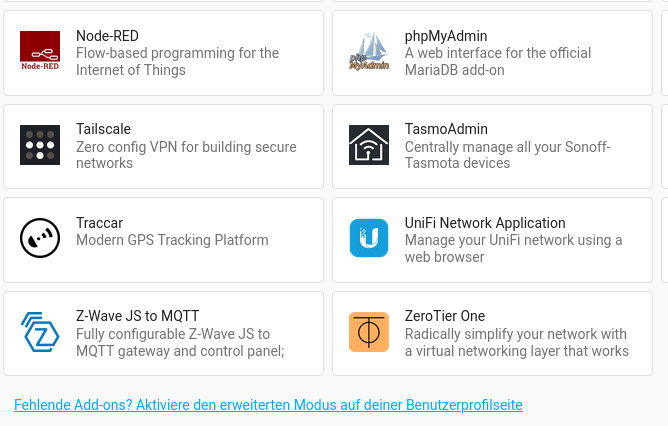Click the ZeroTier One orange icon
668x426 pixels.
[x=368, y=332]
